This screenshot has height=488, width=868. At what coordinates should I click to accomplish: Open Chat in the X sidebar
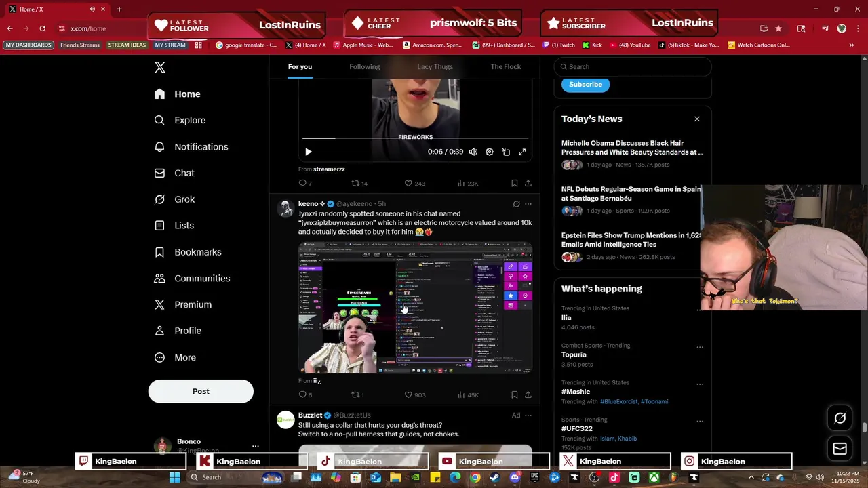175,173
